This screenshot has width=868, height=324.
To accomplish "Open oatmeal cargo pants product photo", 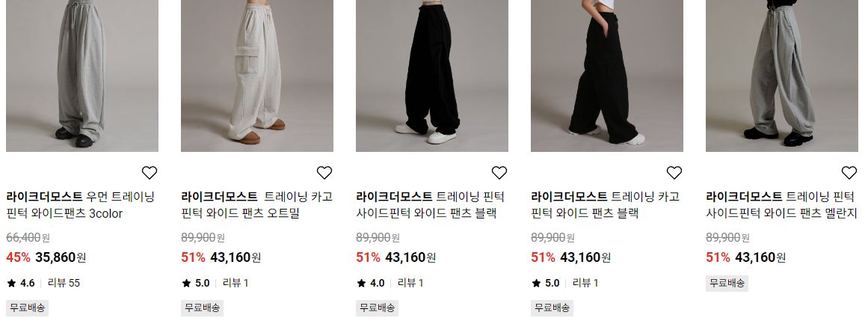I will (257, 76).
